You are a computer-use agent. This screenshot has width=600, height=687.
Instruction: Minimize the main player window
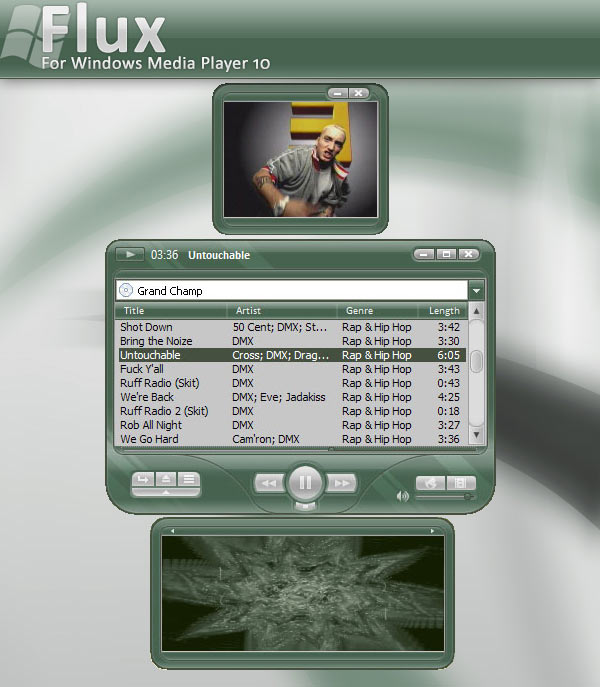pyautogui.click(x=424, y=254)
